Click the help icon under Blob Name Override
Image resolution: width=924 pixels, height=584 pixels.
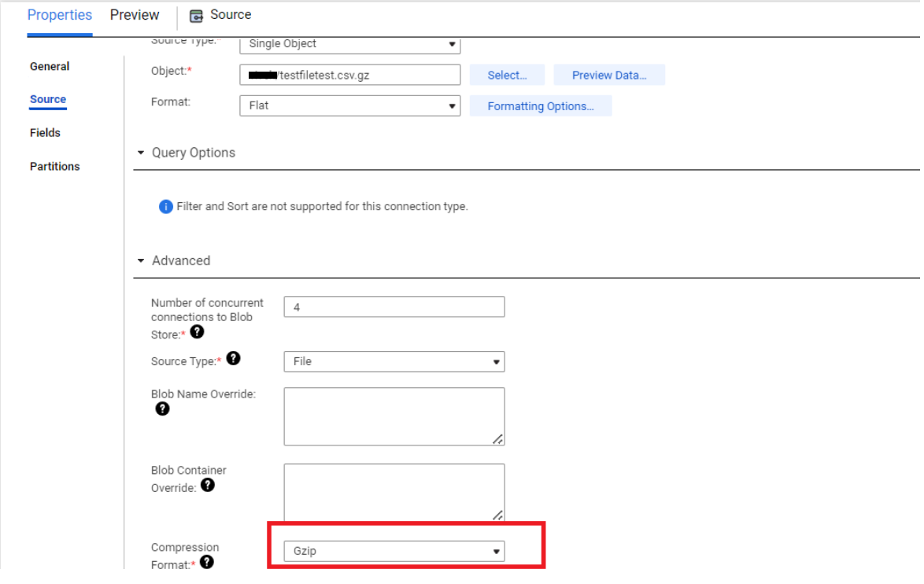[163, 409]
